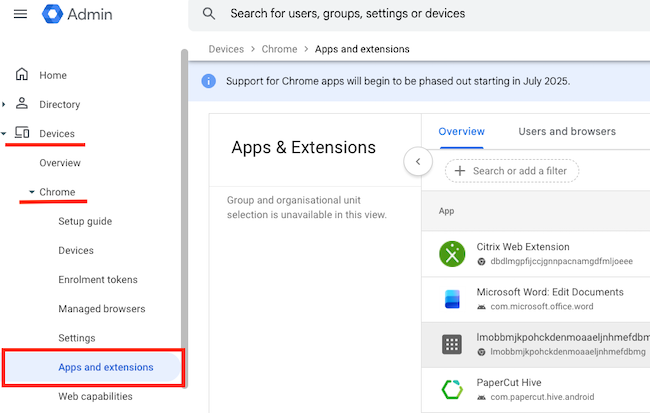Open Overview under Devices
Viewport: 650px width, 413px height.
pos(60,163)
